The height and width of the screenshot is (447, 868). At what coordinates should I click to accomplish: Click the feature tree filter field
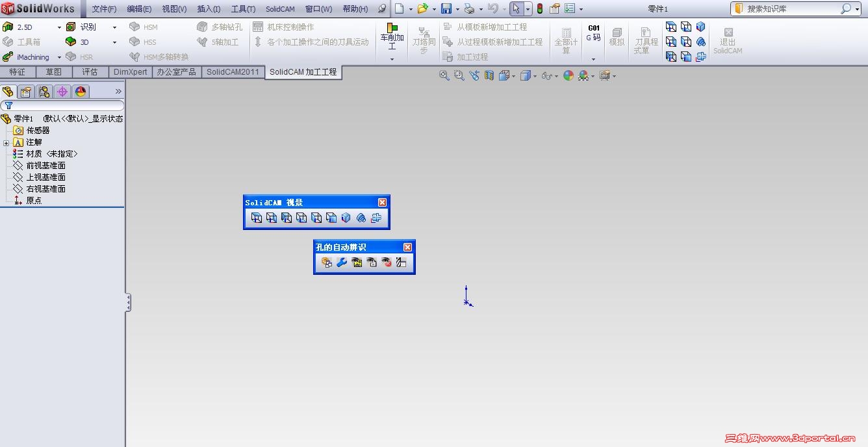(63, 105)
